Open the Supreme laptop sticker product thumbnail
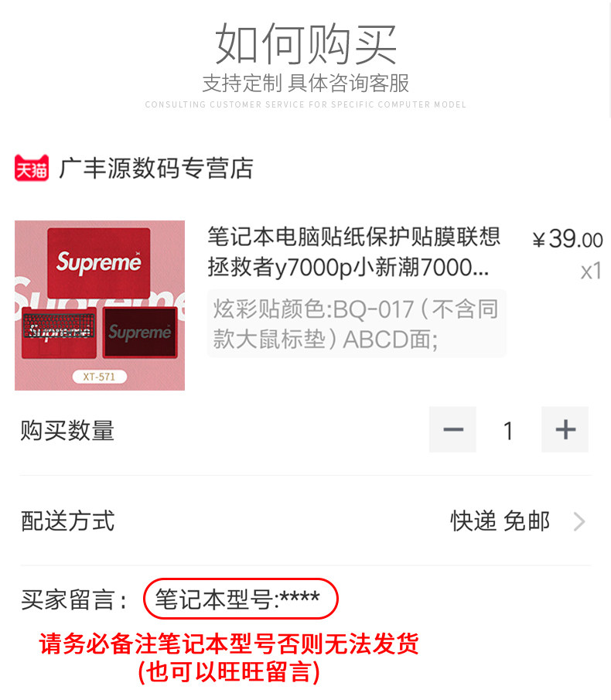The image size is (611, 700). click(x=100, y=306)
